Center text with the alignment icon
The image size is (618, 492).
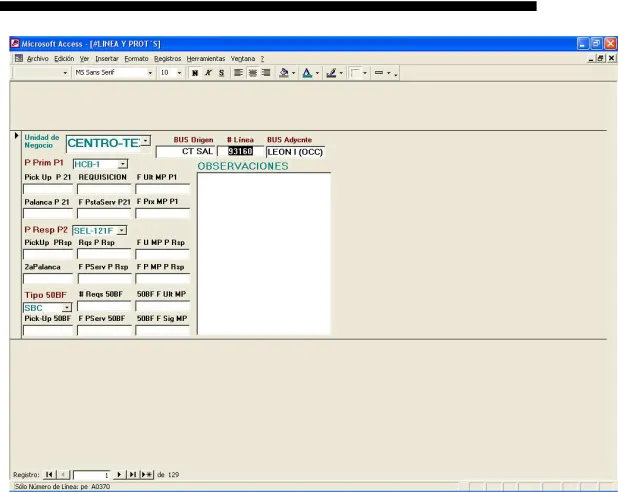pos(252,73)
